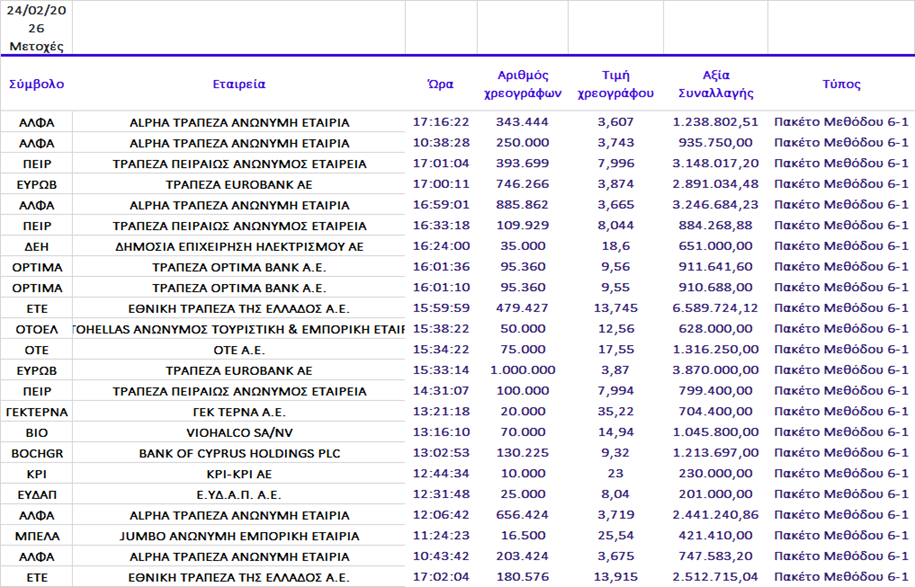Select time cell 17:16:22
Image resolution: width=915 pixels, height=587 pixels.
441,122
